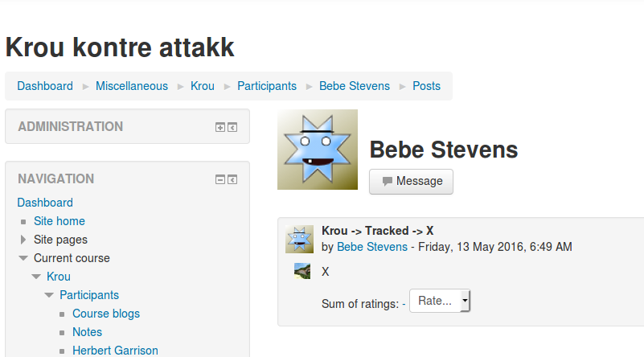Collapse the Navigation block with minus icon

pyautogui.click(x=220, y=179)
